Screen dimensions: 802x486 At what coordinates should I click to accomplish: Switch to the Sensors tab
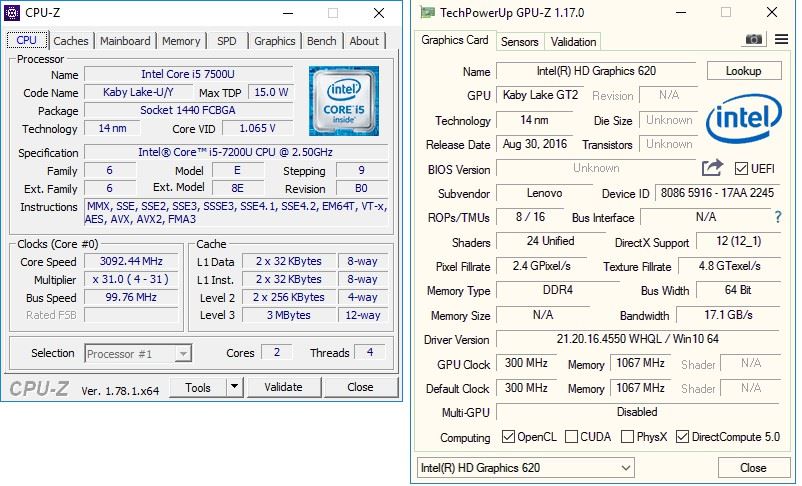tap(520, 42)
